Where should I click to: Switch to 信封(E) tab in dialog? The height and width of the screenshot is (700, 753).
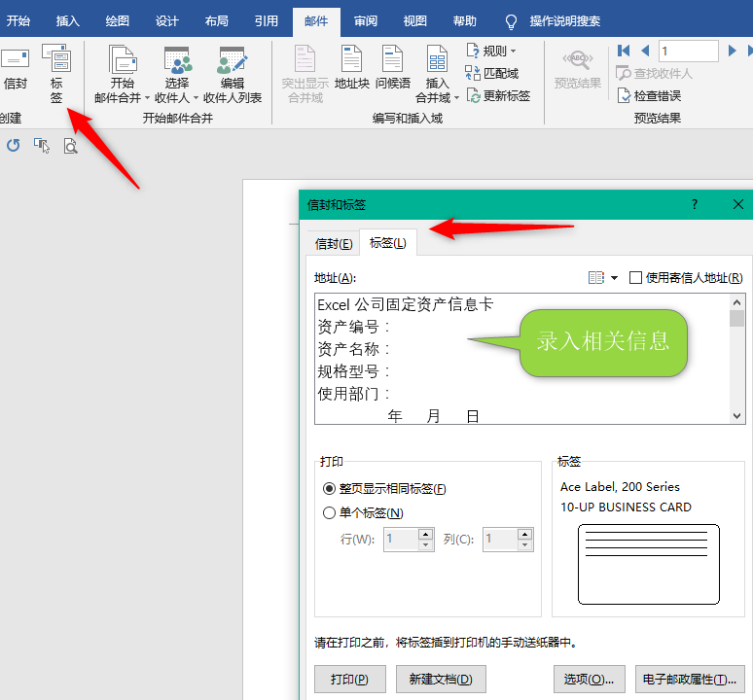click(x=334, y=244)
